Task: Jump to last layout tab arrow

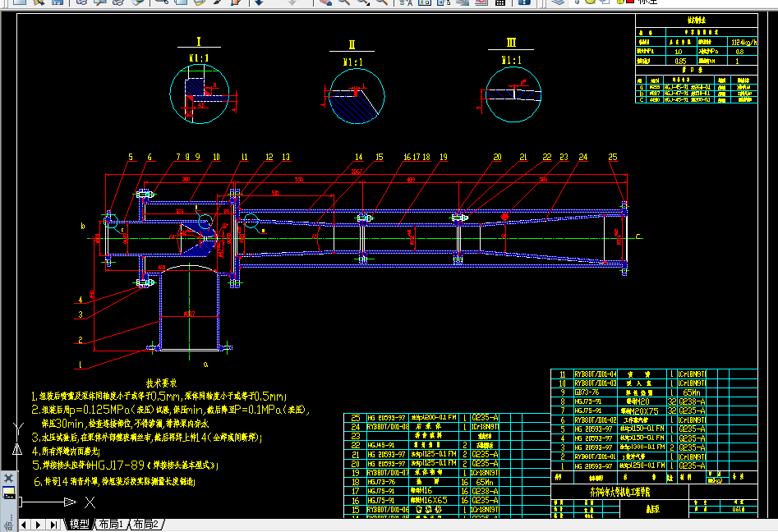Action: tap(53, 524)
